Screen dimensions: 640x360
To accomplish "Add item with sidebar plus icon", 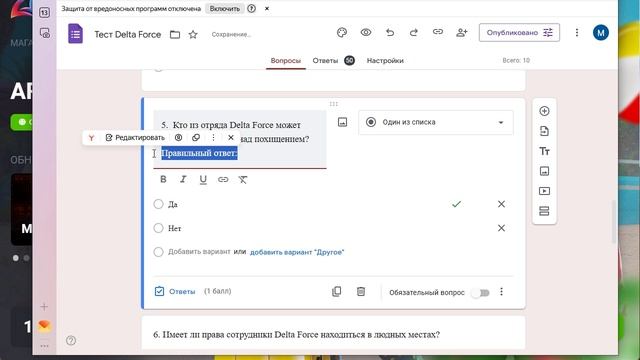I will point(44,307).
